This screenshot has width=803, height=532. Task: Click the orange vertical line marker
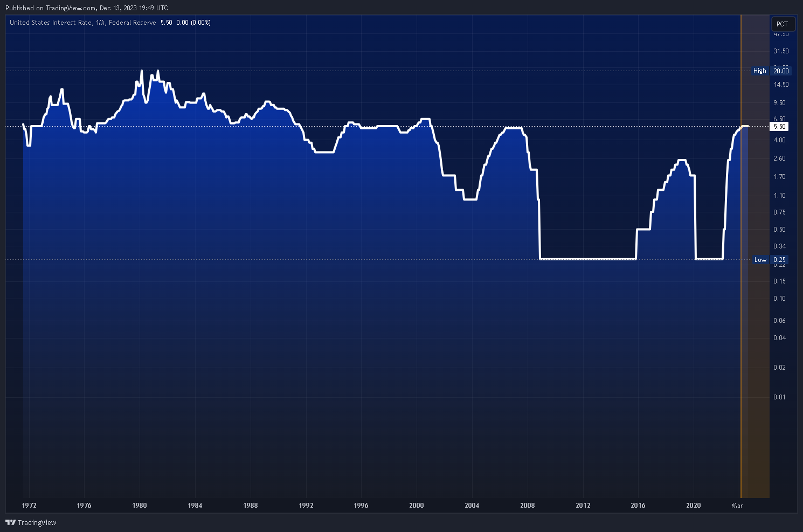[x=741, y=257]
